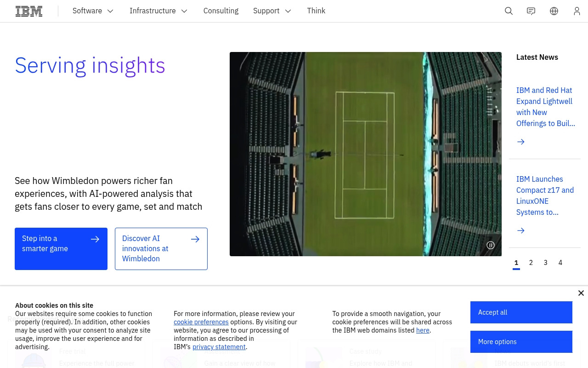Viewport: 588px width, 368px height.
Task: Select Latest News page 1
Action: click(x=516, y=263)
